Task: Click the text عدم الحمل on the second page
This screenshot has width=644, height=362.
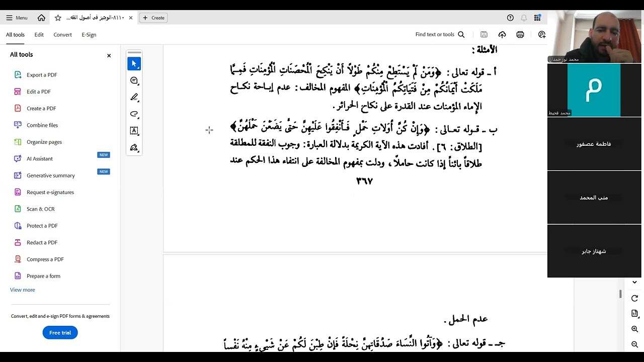Action: (466, 319)
